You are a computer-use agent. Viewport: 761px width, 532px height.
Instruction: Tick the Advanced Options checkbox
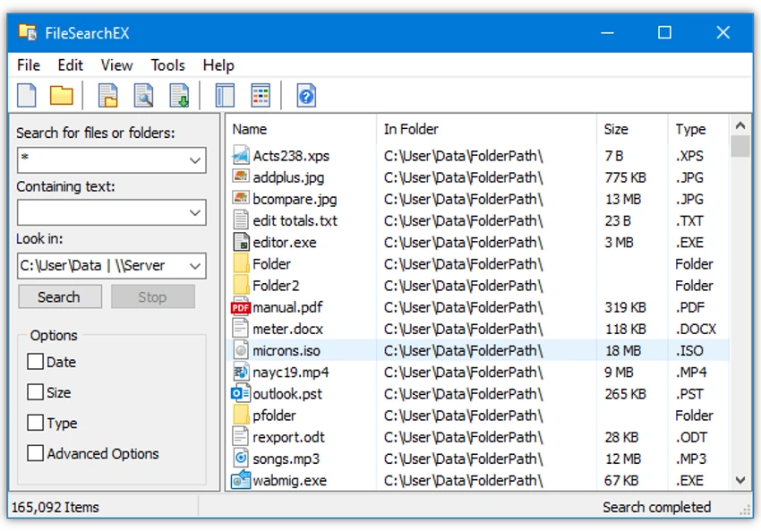coord(35,453)
